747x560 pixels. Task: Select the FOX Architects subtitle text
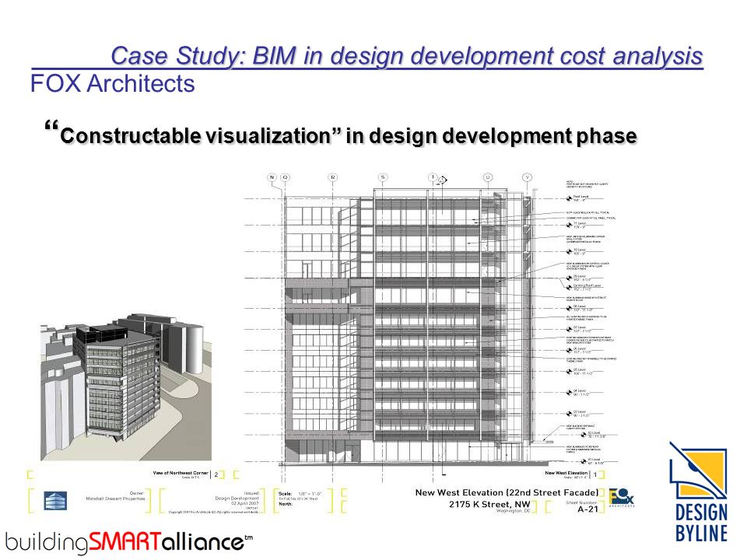[x=112, y=83]
